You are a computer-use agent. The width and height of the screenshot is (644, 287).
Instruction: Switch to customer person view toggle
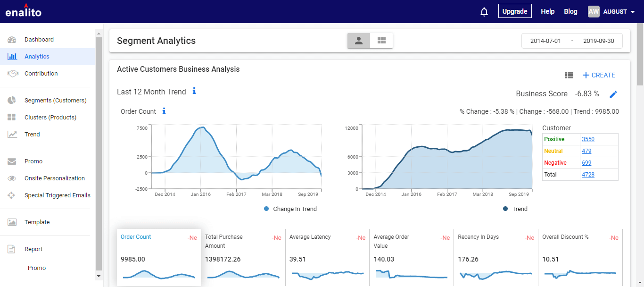[359, 41]
